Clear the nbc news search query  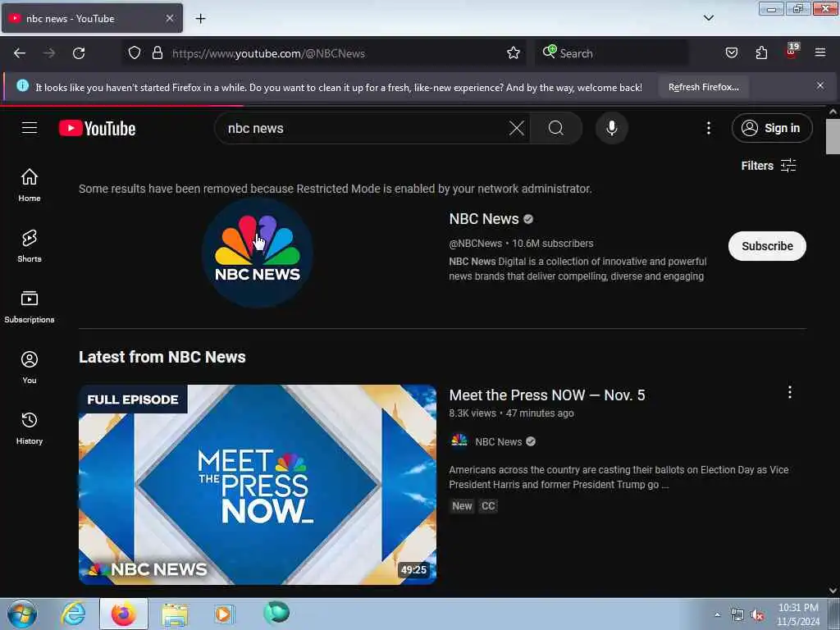tap(517, 128)
